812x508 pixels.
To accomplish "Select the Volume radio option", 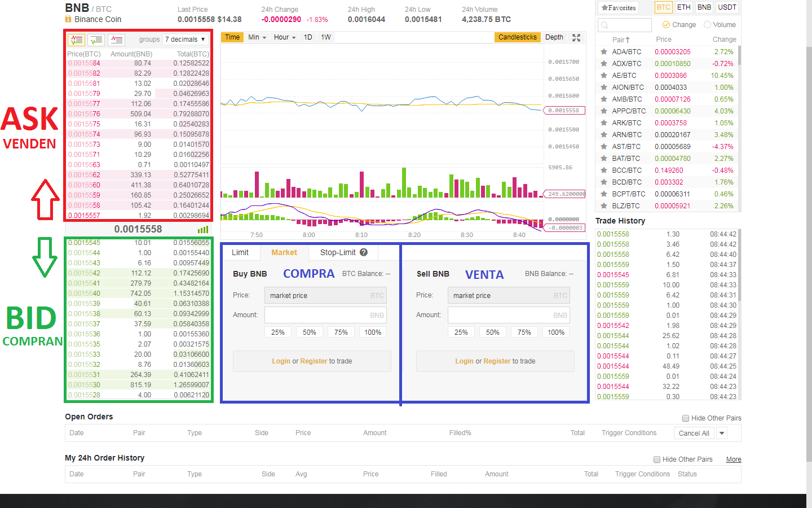I will pyautogui.click(x=707, y=25).
